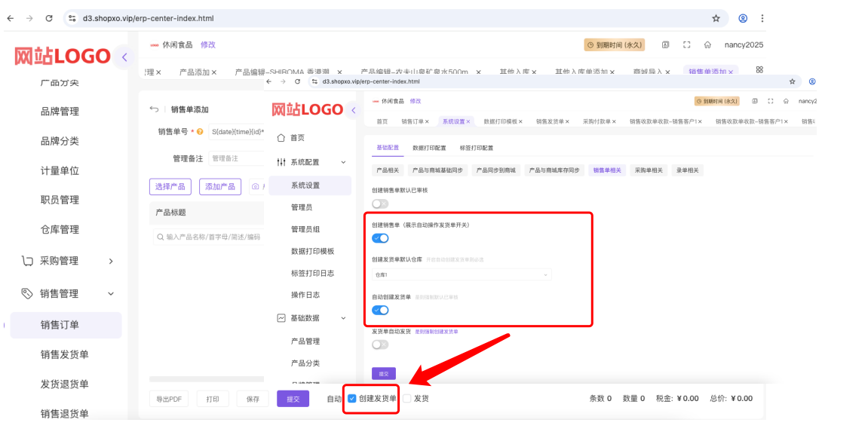Screen dimensions: 868x438
Task: Enable the 发货单自动发货 switch
Action: click(380, 345)
